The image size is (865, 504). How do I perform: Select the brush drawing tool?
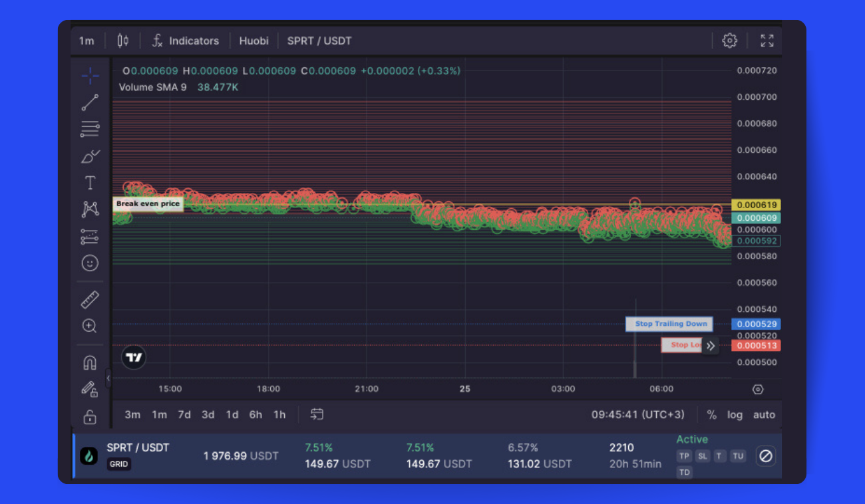90,156
